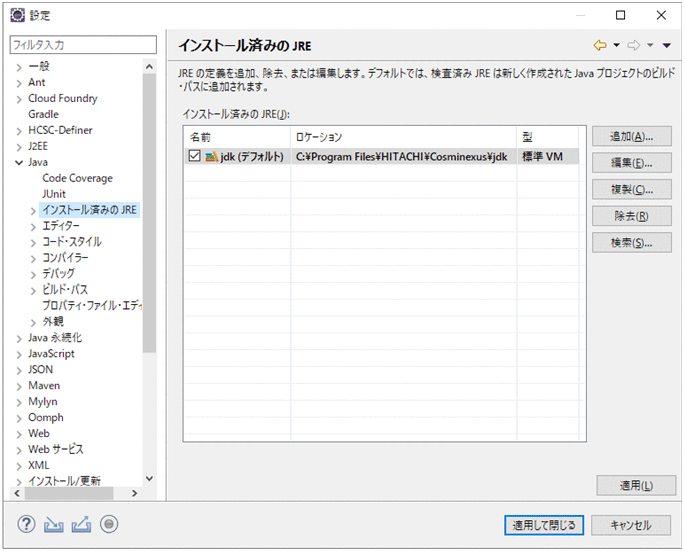Expand the デバッグ node
Image resolution: width=685 pixels, height=552 pixels.
(33, 275)
